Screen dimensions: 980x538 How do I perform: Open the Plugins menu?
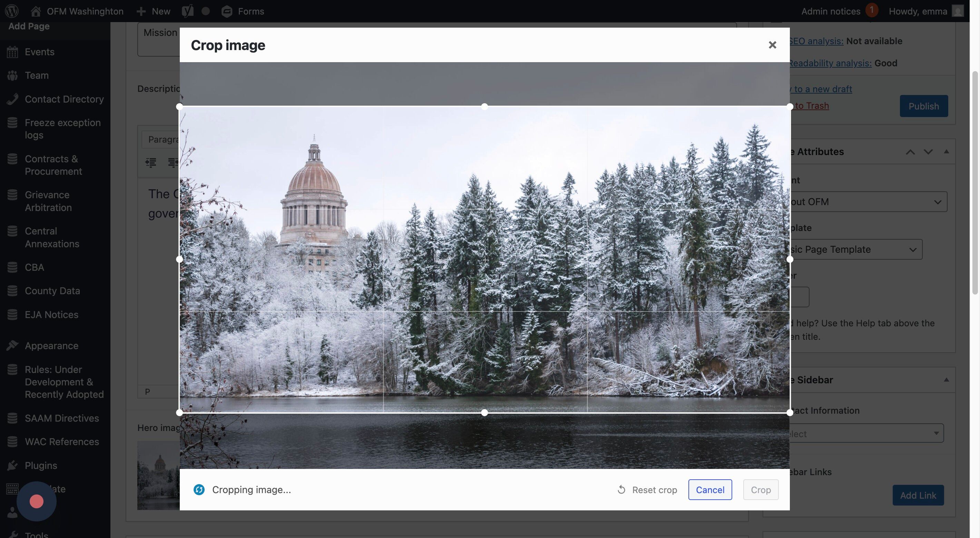tap(41, 465)
